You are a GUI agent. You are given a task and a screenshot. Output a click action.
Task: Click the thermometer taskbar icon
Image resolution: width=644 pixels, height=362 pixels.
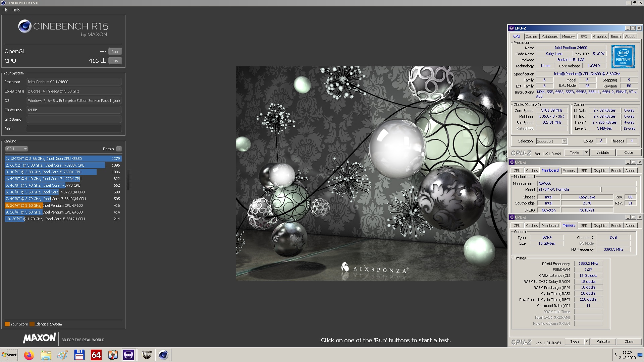tap(113, 355)
